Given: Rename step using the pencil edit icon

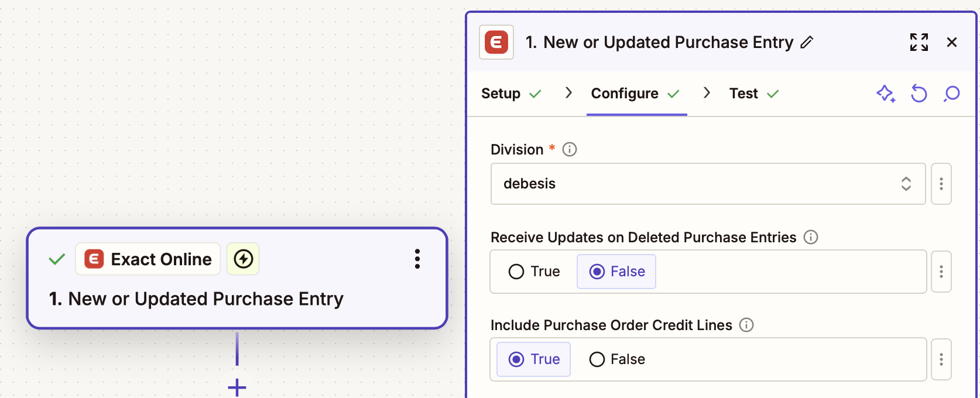Looking at the screenshot, I should 807,42.
